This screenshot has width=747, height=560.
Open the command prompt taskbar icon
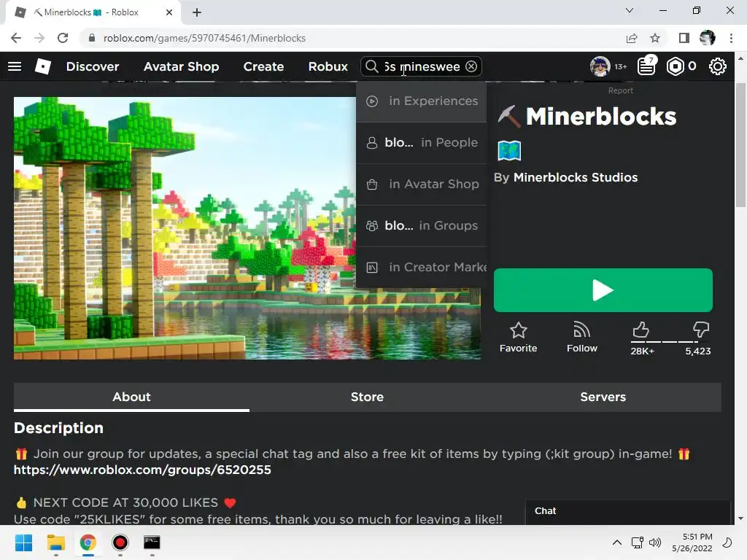[x=152, y=542]
